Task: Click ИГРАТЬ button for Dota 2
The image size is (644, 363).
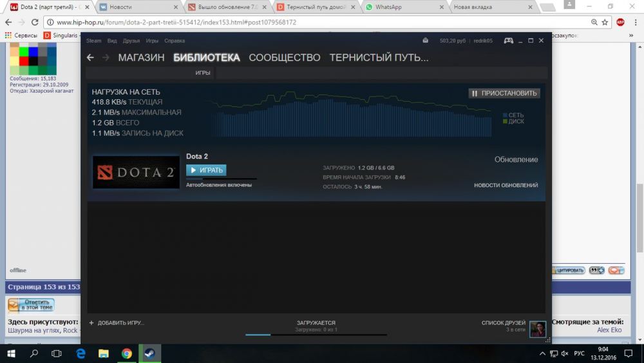Action: tap(206, 170)
